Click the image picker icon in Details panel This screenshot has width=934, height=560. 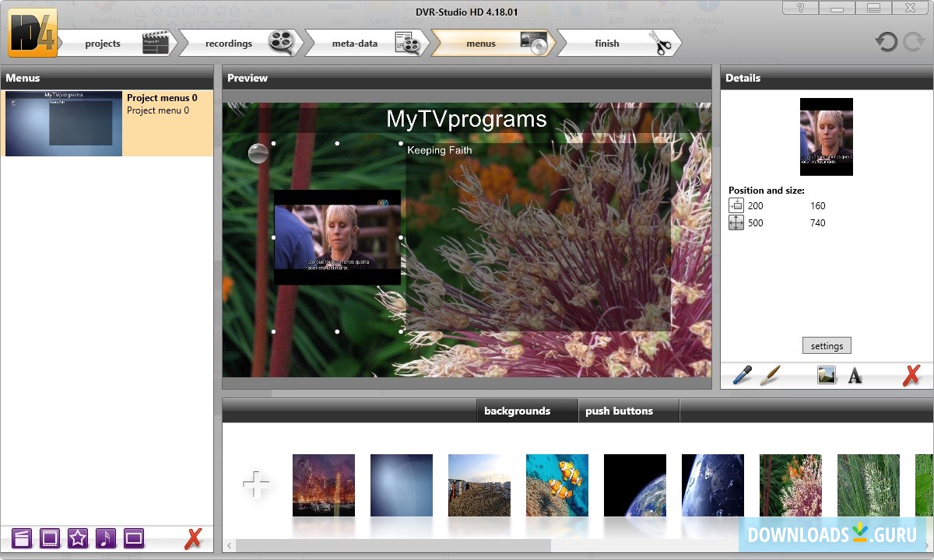[825, 375]
